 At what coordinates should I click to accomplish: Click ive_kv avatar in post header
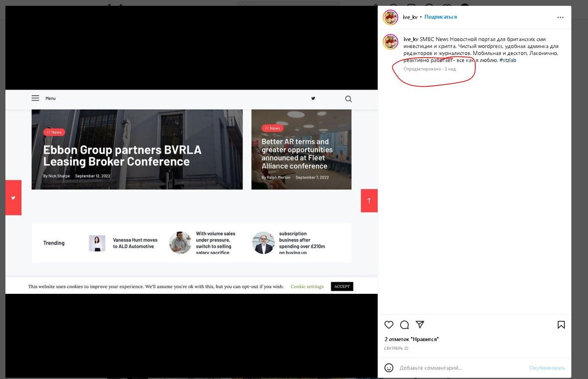[391, 17]
